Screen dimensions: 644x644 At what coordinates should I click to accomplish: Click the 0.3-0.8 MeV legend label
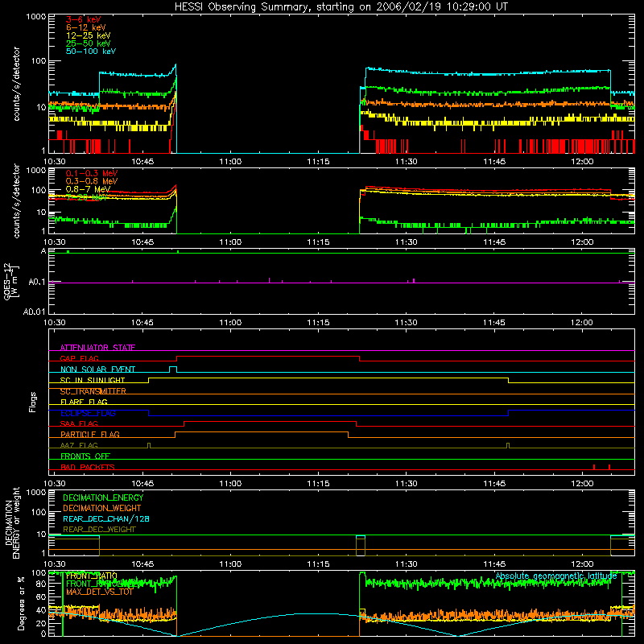tap(92, 181)
